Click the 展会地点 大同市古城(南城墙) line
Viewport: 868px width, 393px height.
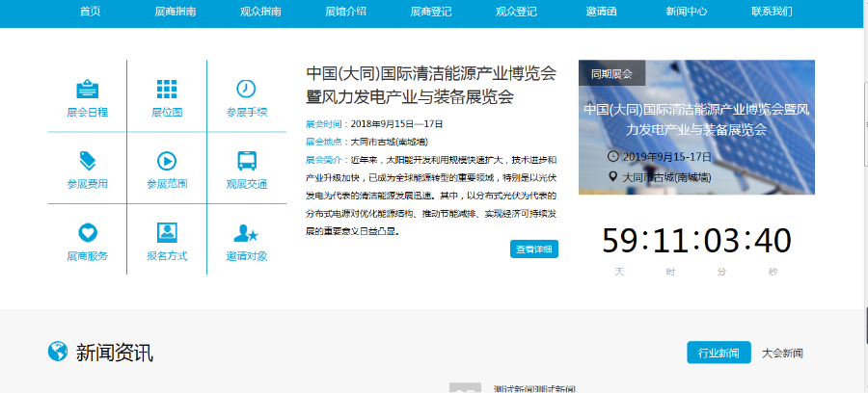pyautogui.click(x=366, y=142)
